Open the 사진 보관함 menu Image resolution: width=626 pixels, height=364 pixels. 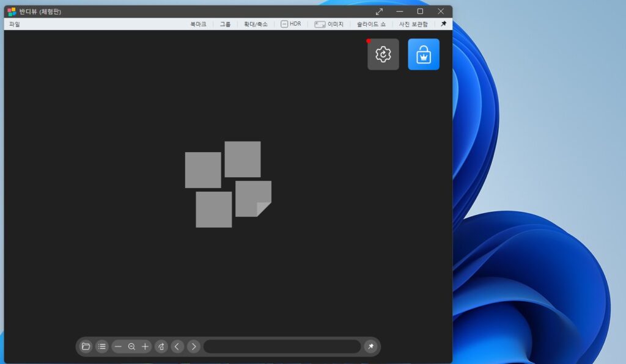pos(413,24)
